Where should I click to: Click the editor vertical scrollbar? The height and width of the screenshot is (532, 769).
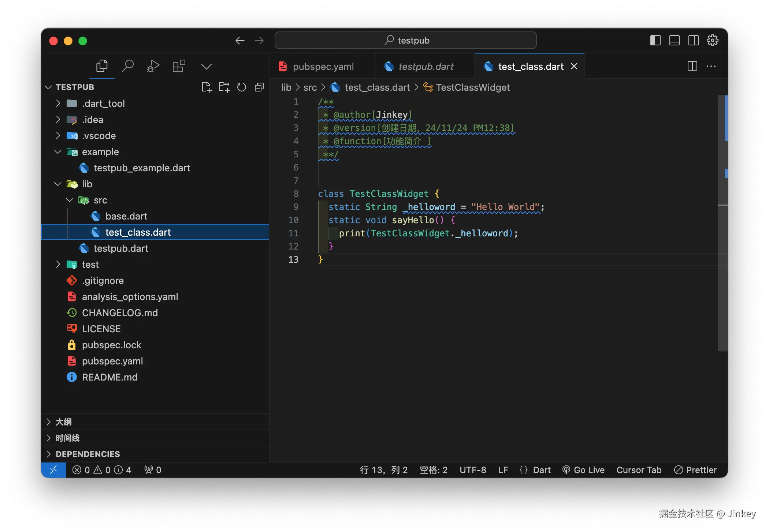722,256
